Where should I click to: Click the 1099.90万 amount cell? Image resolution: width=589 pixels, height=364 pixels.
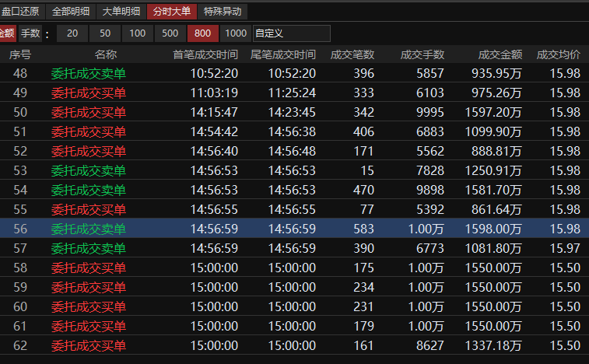pos(493,132)
